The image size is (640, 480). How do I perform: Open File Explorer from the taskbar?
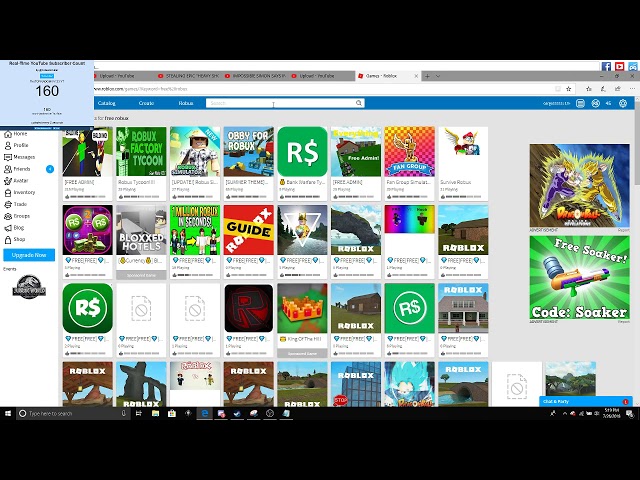pyautogui.click(x=156, y=413)
